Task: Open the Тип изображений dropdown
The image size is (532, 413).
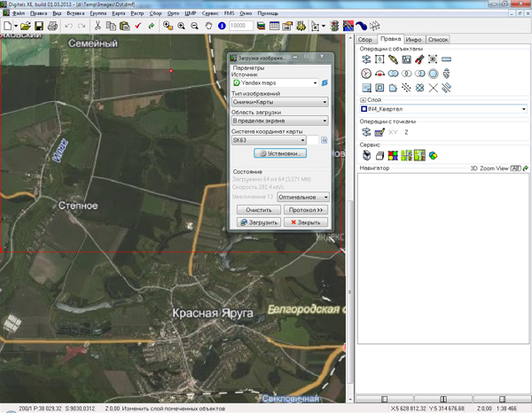Action: 325,102
